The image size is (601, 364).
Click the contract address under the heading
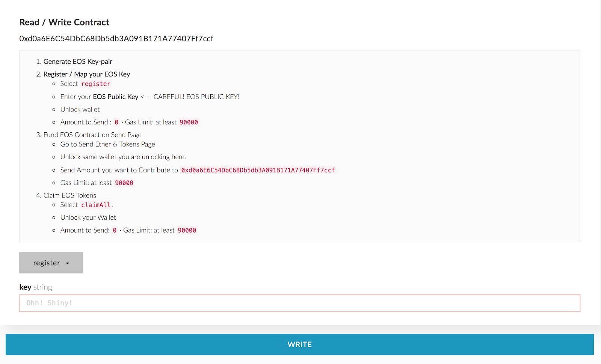click(116, 39)
